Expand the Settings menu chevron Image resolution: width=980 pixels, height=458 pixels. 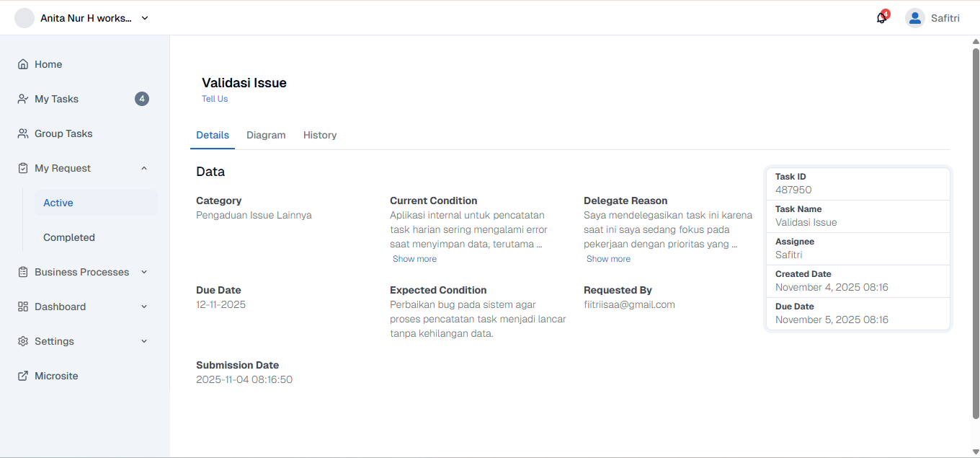click(143, 341)
